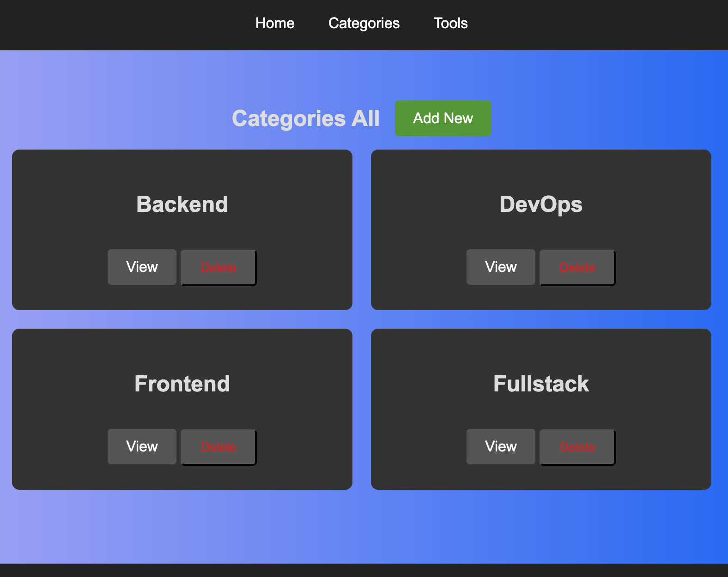View the DevOps category
Viewport: 728px width, 577px height.
(x=501, y=267)
